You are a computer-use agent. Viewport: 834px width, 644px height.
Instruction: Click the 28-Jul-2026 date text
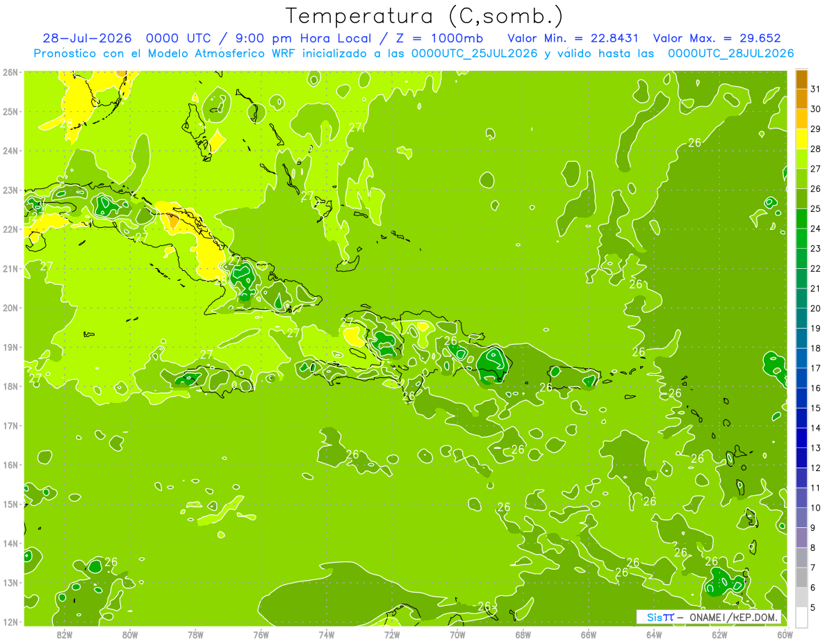[87, 38]
